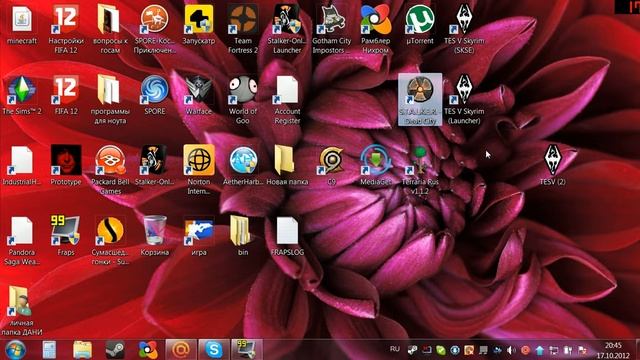Launch the Warface shortcut

point(199,96)
